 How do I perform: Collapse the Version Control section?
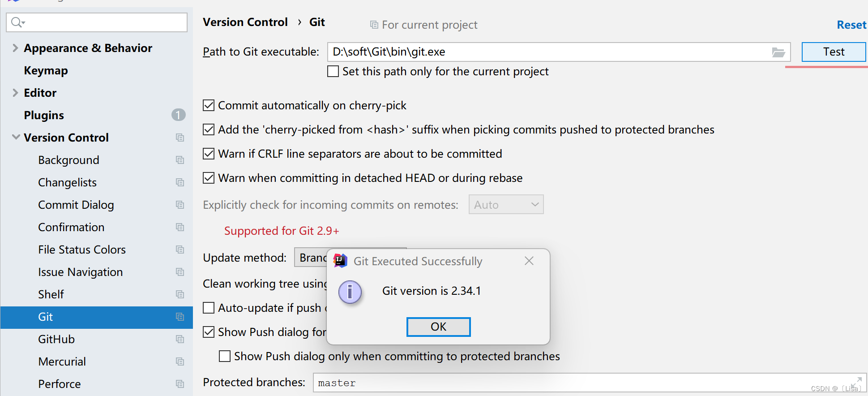15,137
